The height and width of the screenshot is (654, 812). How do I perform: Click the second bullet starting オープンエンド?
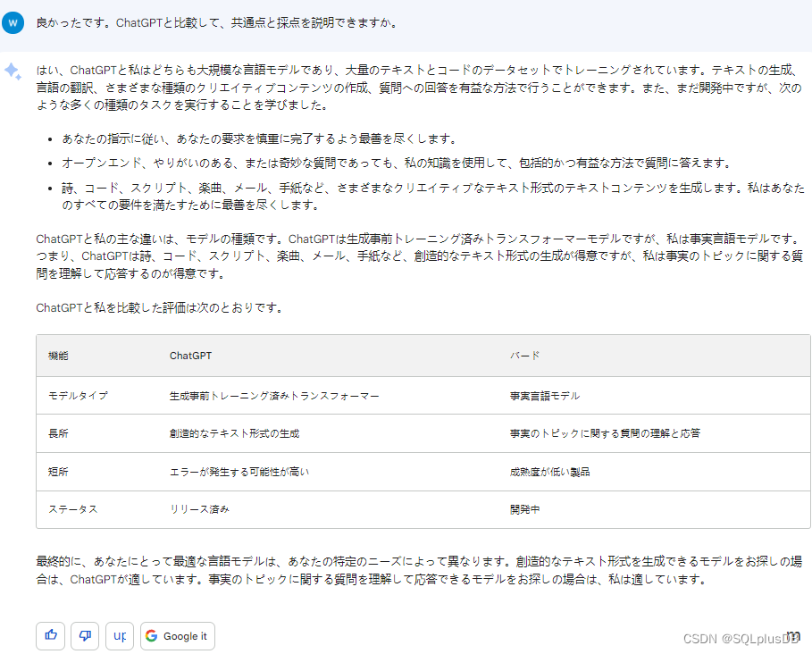click(x=397, y=163)
